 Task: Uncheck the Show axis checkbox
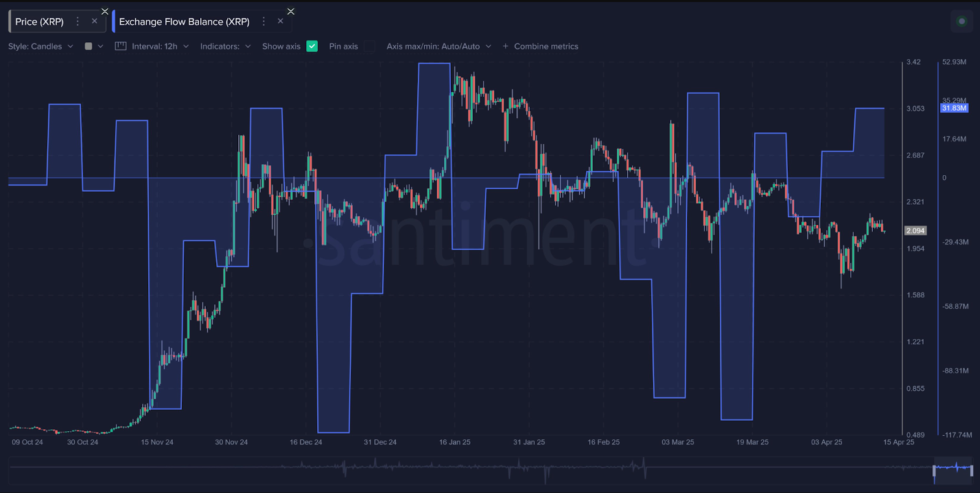pos(312,47)
